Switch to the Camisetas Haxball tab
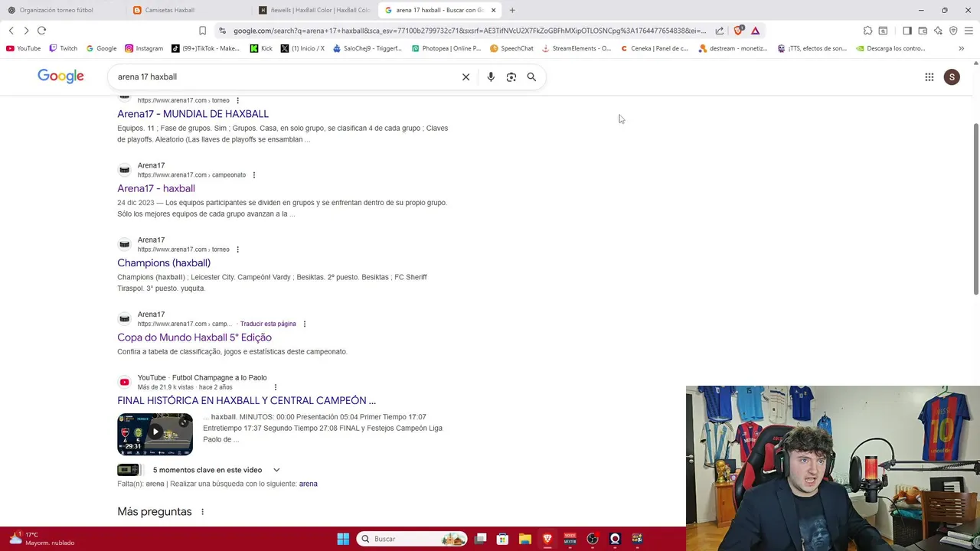Image resolution: width=980 pixels, height=551 pixels. tap(188, 10)
